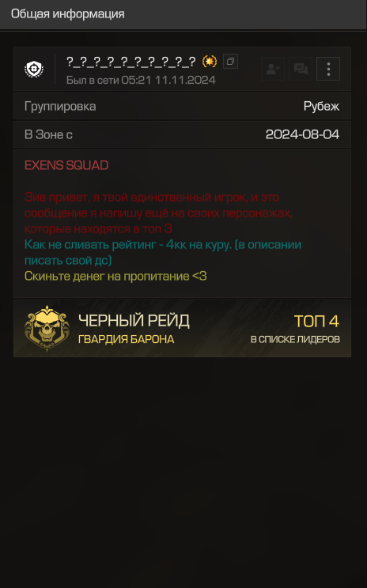
Task: Click the yellow Скиньте денег message
Action: pos(115,277)
